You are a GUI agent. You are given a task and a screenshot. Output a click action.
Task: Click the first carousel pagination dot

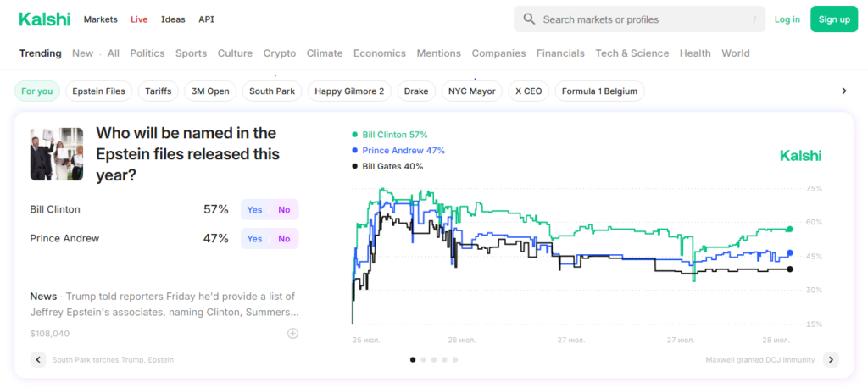pos(413,360)
